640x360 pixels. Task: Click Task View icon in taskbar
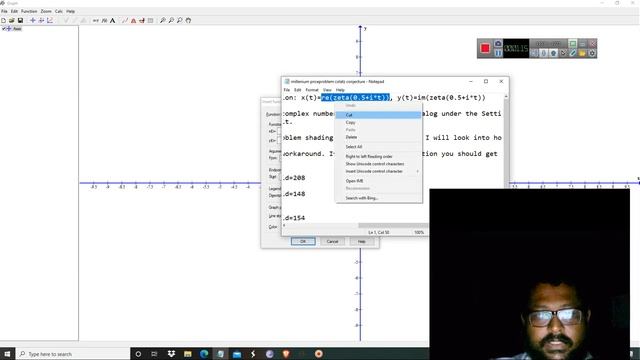click(x=154, y=354)
